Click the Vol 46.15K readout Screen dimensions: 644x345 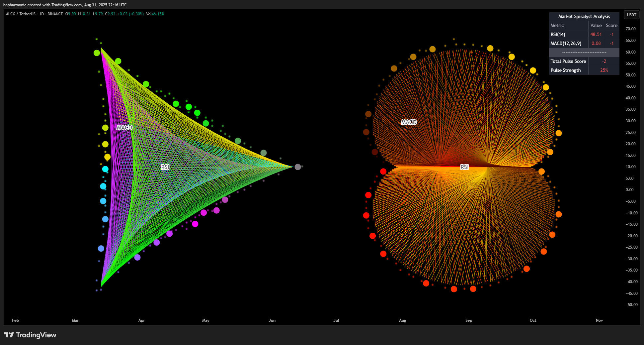click(x=155, y=14)
